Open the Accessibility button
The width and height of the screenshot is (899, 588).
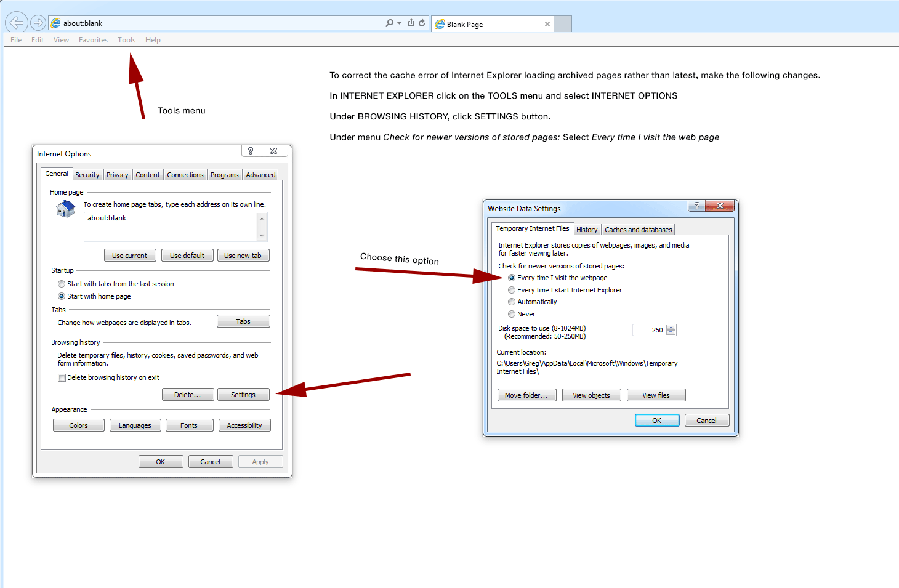244,425
